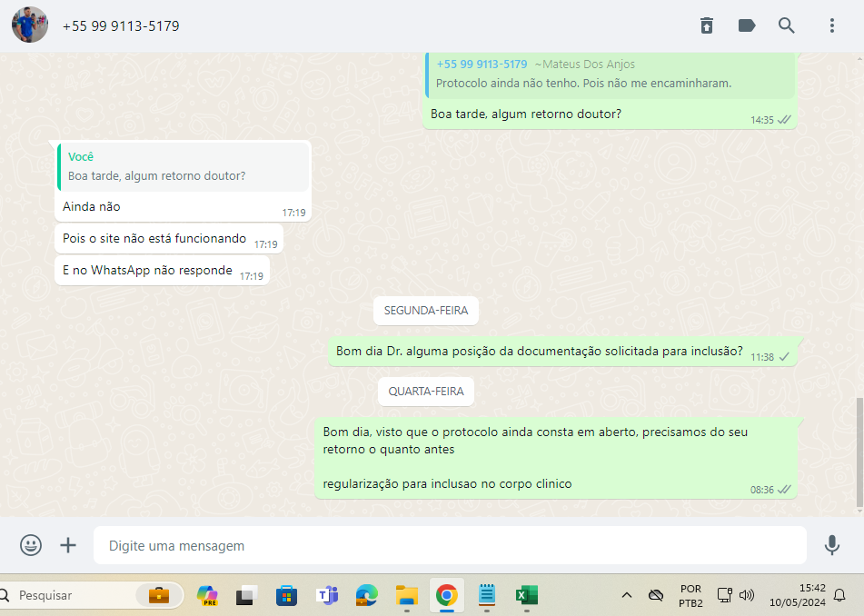This screenshot has height=616, width=864.
Task: Open the POR PTB2 keyboard language selector
Action: pos(690,595)
